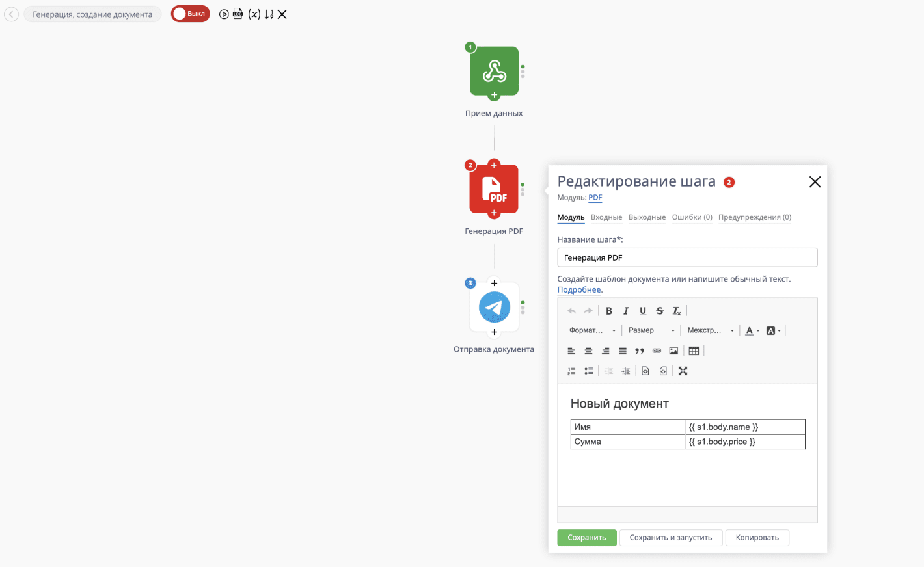The height and width of the screenshot is (567, 924).
Task: Switch to the 'Ошибки (0)' tab
Action: click(692, 217)
